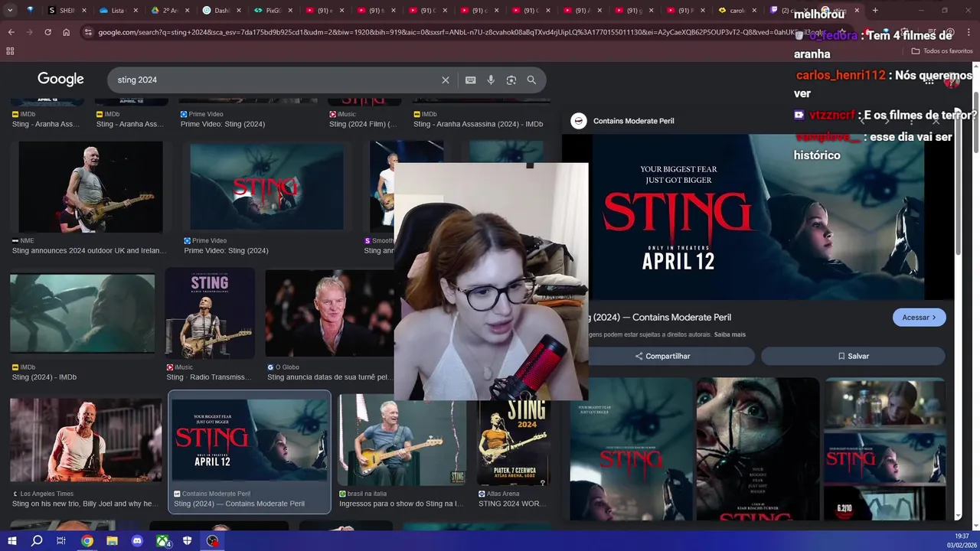Open Windows Security shield on taskbar
The width and height of the screenshot is (980, 551).
click(188, 541)
